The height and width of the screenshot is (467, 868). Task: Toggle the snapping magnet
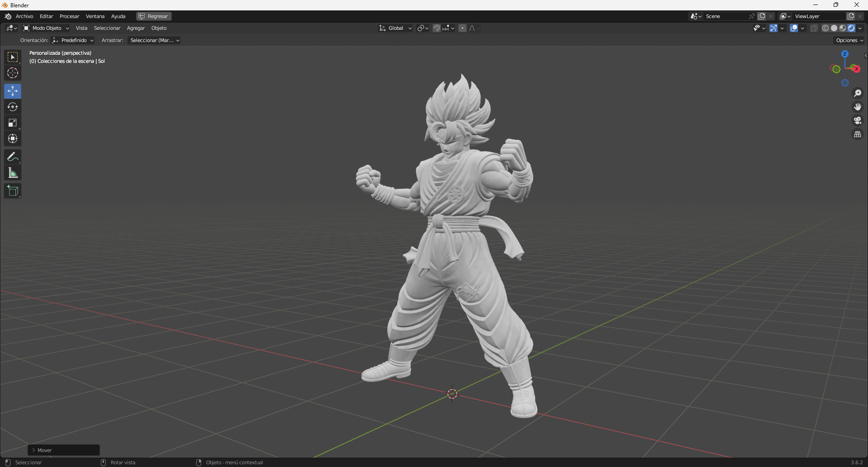[436, 28]
